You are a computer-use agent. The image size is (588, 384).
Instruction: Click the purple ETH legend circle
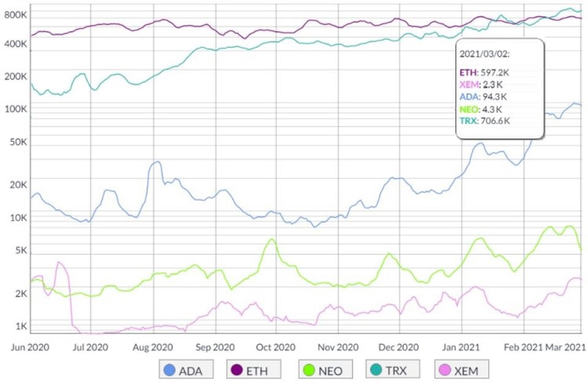pyautogui.click(x=237, y=370)
